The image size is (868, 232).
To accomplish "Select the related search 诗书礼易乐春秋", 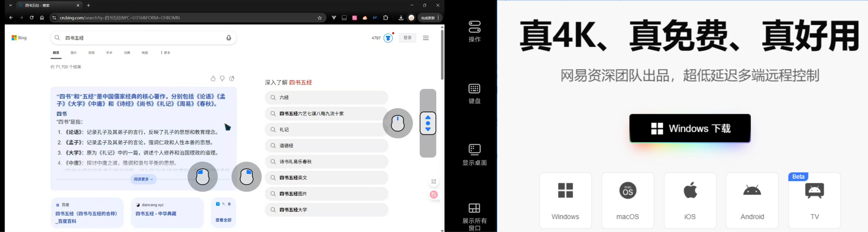I will (326, 161).
